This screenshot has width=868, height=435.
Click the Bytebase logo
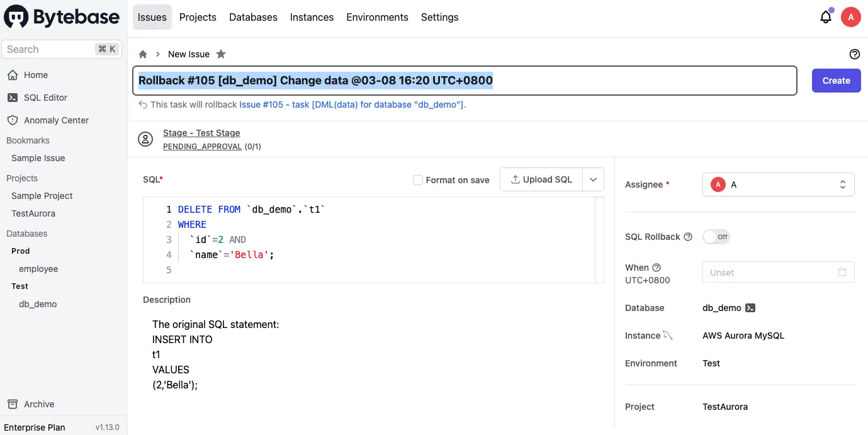click(x=62, y=18)
